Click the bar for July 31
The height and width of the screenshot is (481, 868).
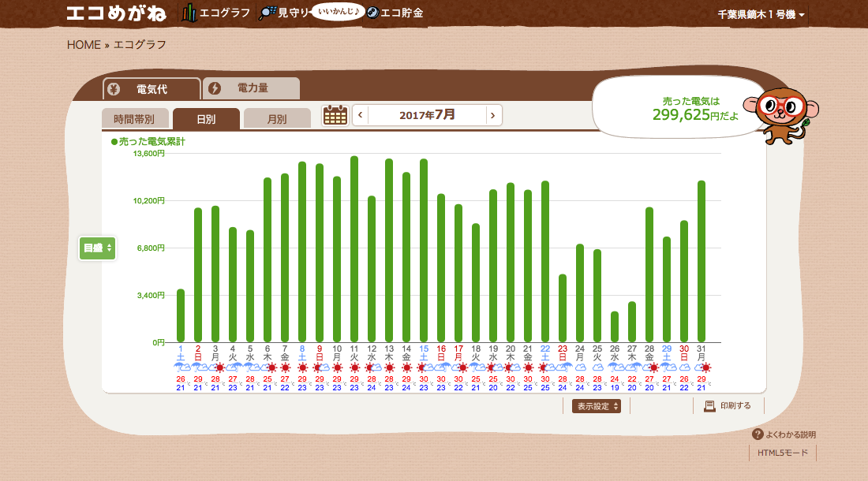(702, 262)
